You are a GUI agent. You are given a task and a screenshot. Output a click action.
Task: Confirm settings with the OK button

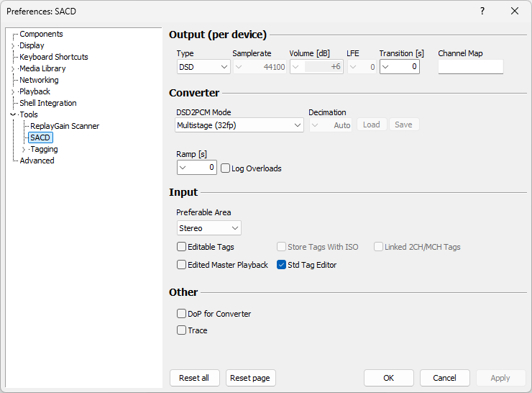388,378
